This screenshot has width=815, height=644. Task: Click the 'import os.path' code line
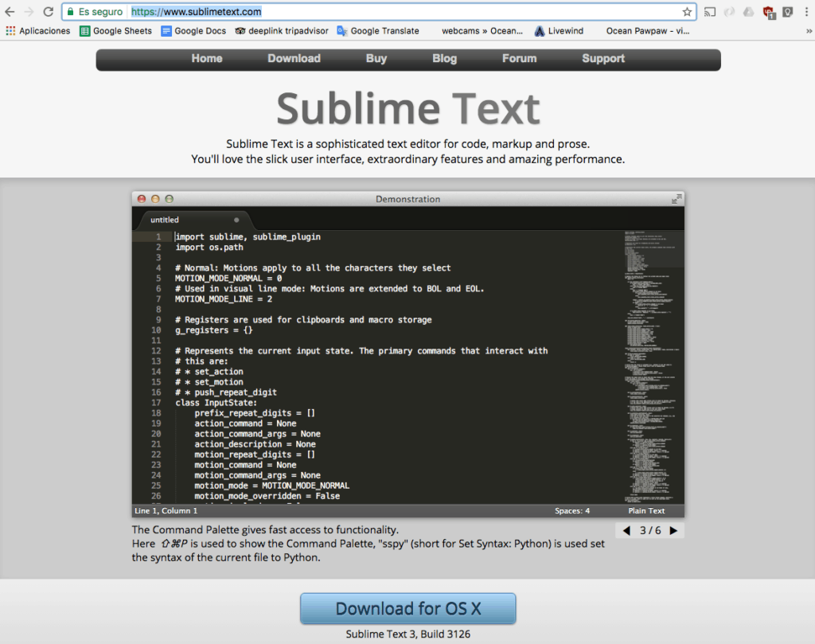click(x=209, y=248)
